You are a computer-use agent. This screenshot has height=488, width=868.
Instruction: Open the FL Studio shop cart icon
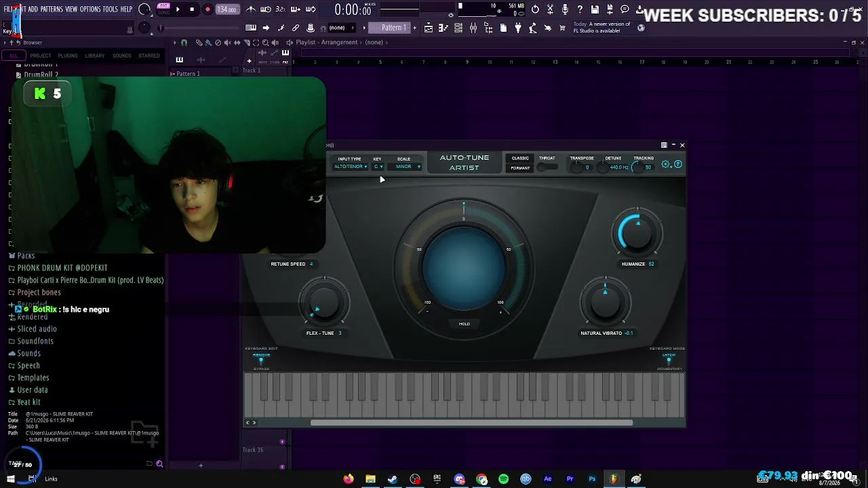coord(562,28)
